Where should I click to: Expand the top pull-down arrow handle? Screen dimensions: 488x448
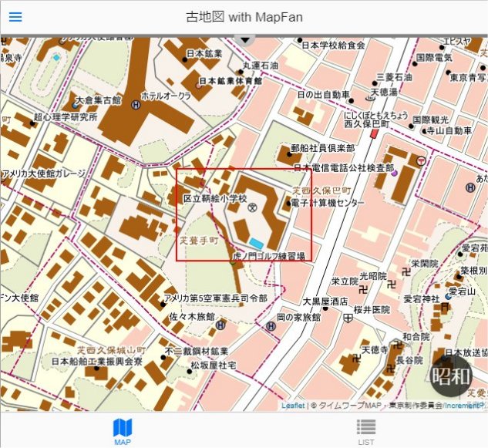coord(245,40)
